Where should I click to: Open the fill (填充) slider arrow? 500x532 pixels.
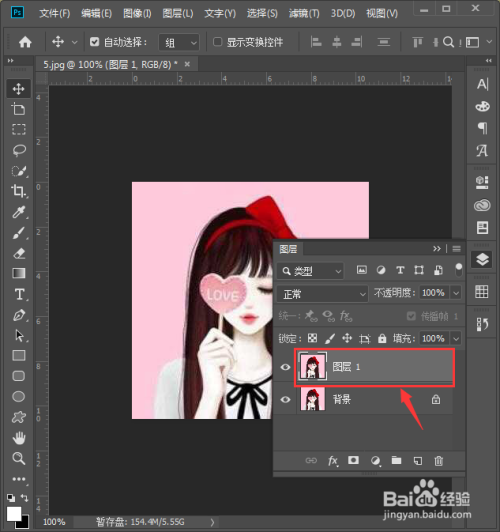[x=456, y=339]
